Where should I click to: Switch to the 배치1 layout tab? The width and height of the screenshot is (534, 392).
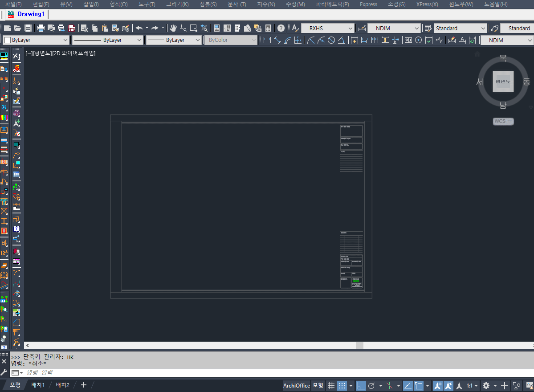(38, 385)
